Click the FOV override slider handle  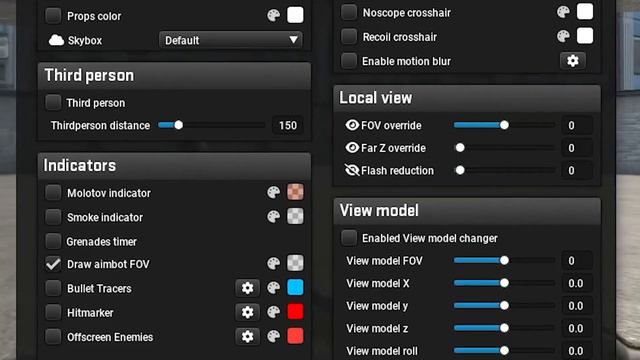pyautogui.click(x=504, y=125)
